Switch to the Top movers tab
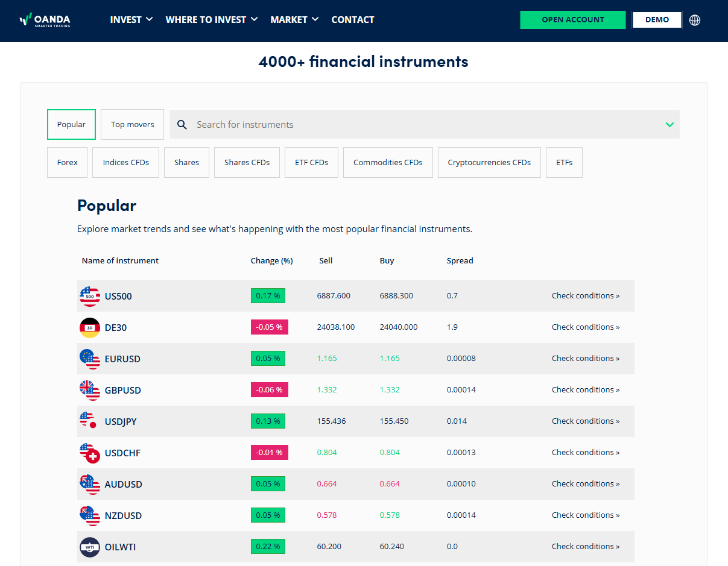728x566 pixels. pyautogui.click(x=132, y=125)
